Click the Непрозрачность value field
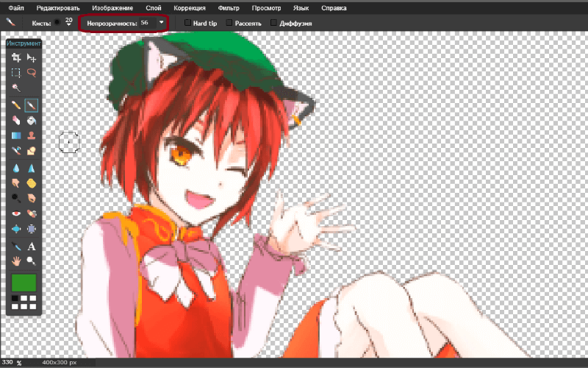The image size is (588, 368). click(x=145, y=23)
